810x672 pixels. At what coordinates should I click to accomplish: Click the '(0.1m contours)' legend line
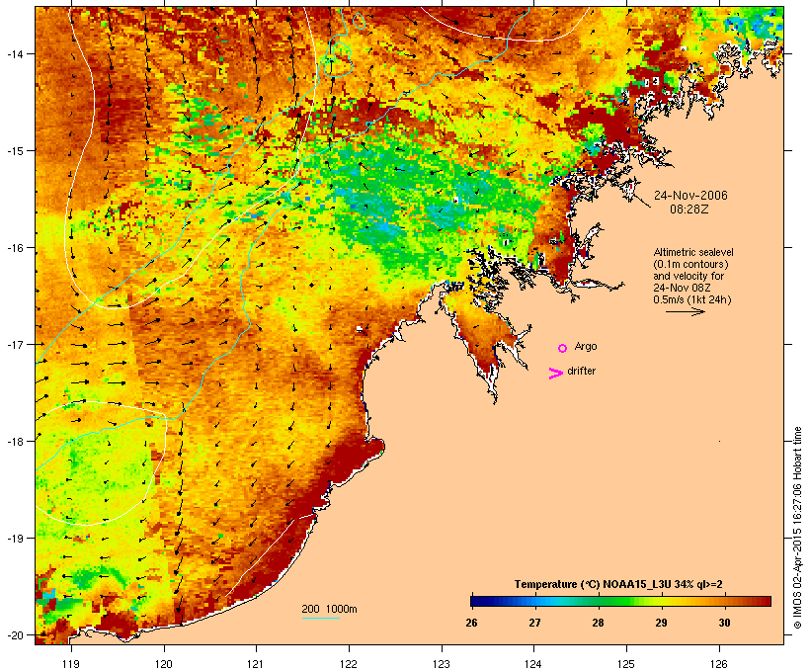pos(690,264)
